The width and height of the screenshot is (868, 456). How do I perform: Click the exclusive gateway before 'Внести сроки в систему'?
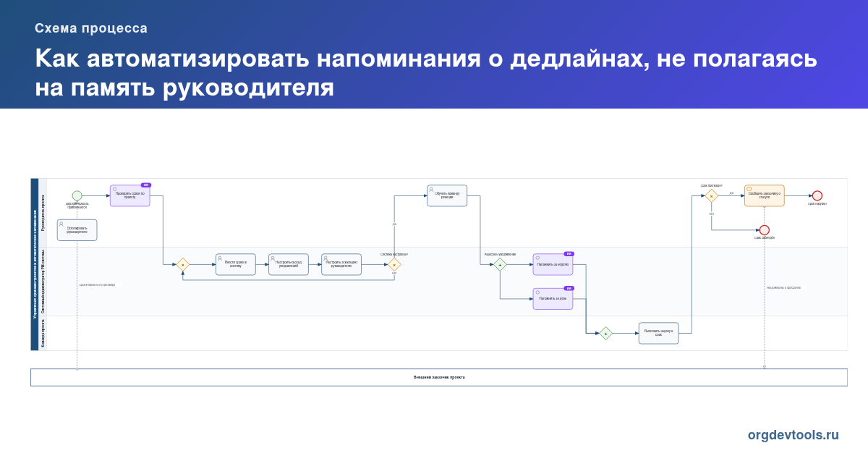tap(182, 265)
